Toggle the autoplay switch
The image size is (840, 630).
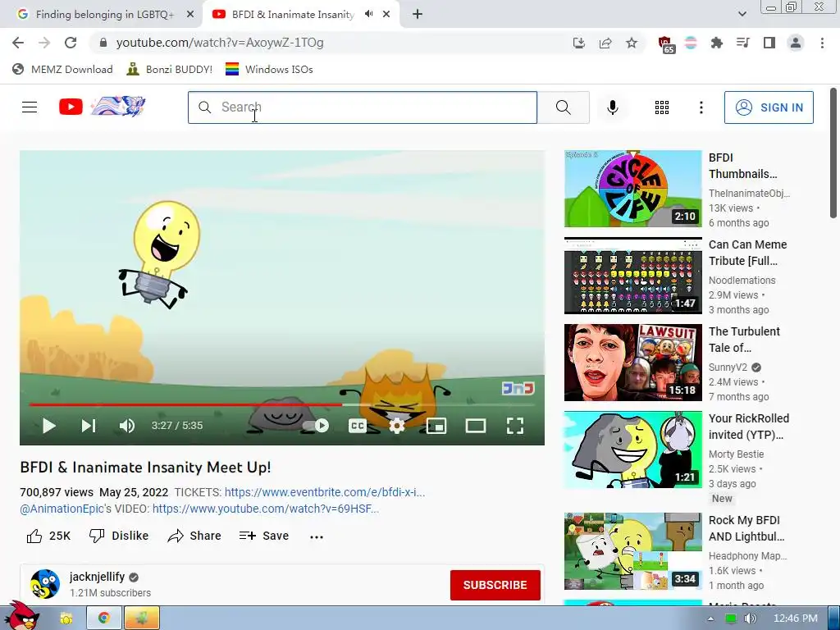coord(316,426)
